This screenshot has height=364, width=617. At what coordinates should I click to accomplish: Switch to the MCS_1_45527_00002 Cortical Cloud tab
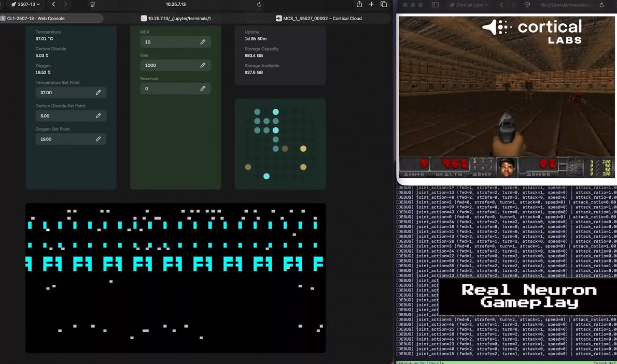[x=321, y=19]
